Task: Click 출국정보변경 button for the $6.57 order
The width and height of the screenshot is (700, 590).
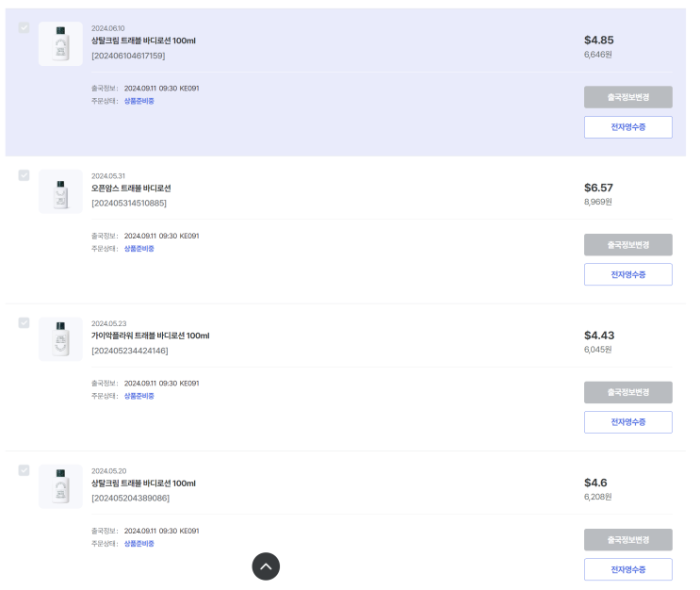Action: pos(627,245)
